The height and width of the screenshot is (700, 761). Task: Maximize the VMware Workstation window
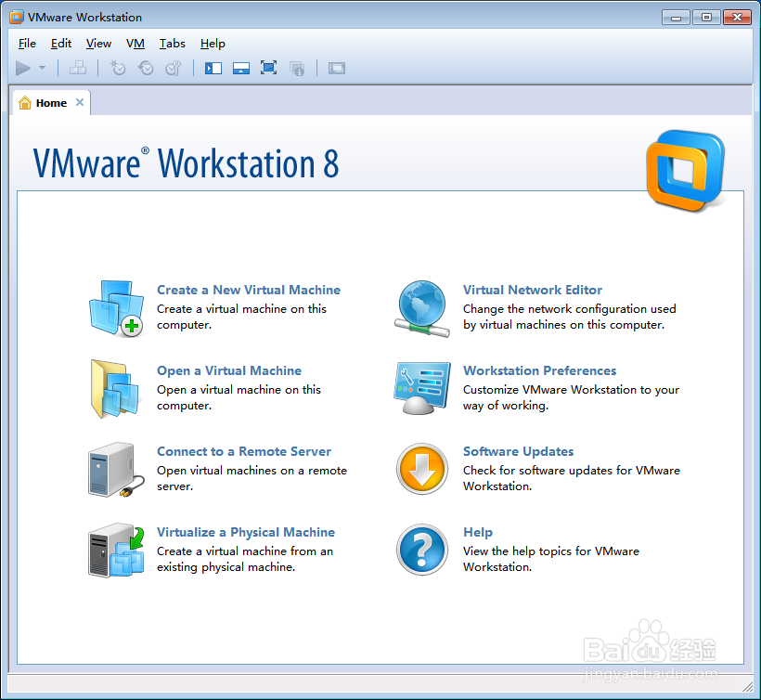coord(706,18)
